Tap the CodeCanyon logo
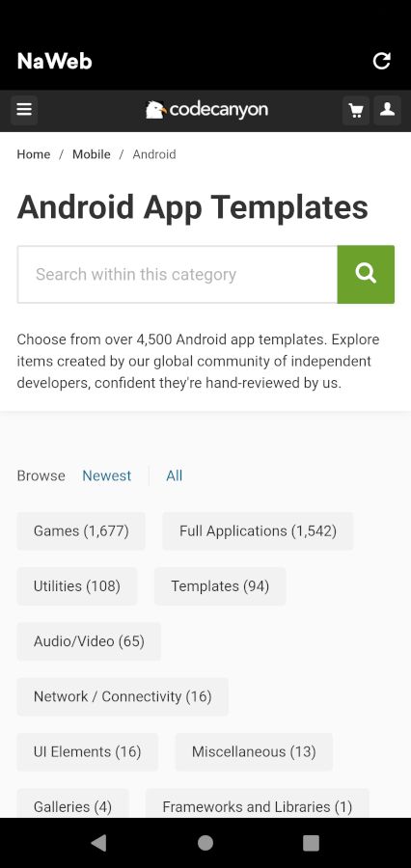Viewport: 411px width, 868px height. (206, 110)
